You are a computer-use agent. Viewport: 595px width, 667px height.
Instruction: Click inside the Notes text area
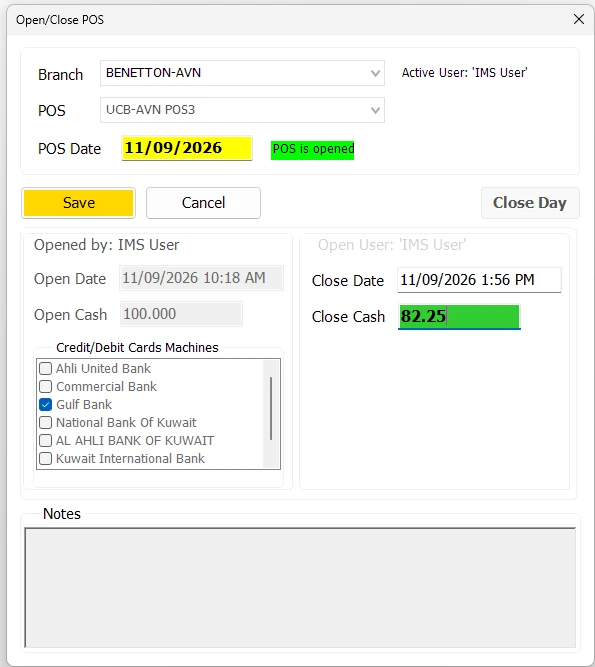[300, 587]
